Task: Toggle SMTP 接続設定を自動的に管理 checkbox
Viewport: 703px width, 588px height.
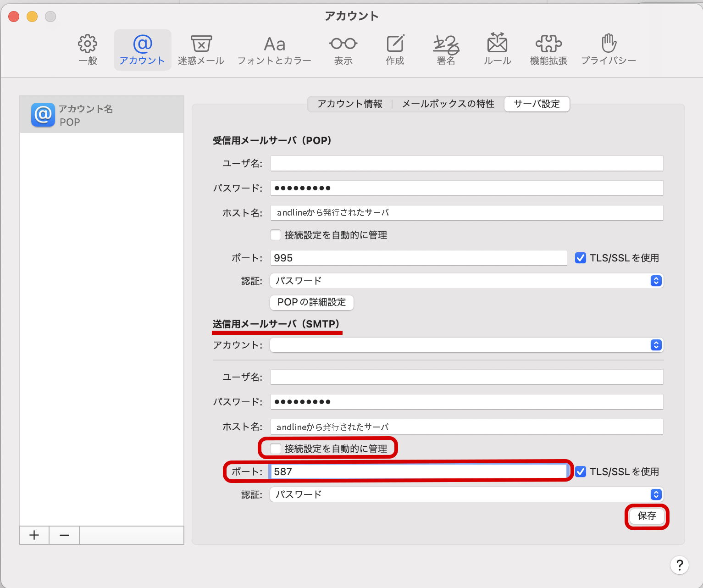Action: tap(276, 449)
